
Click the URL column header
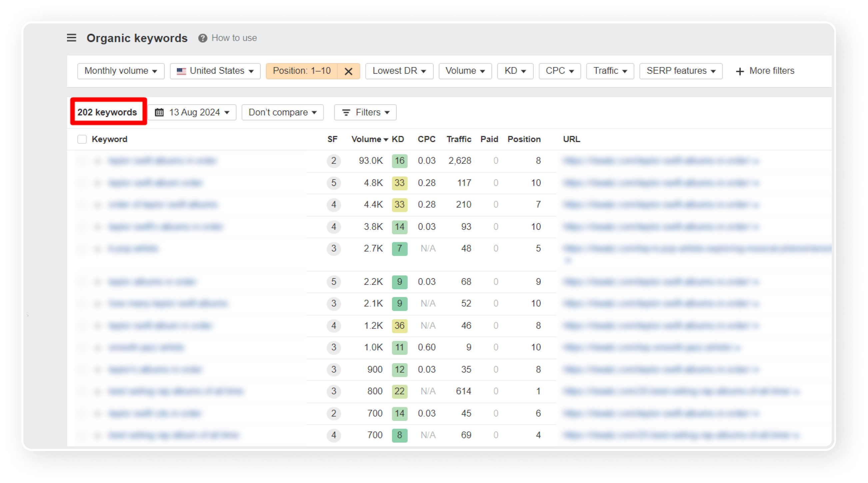(x=571, y=139)
